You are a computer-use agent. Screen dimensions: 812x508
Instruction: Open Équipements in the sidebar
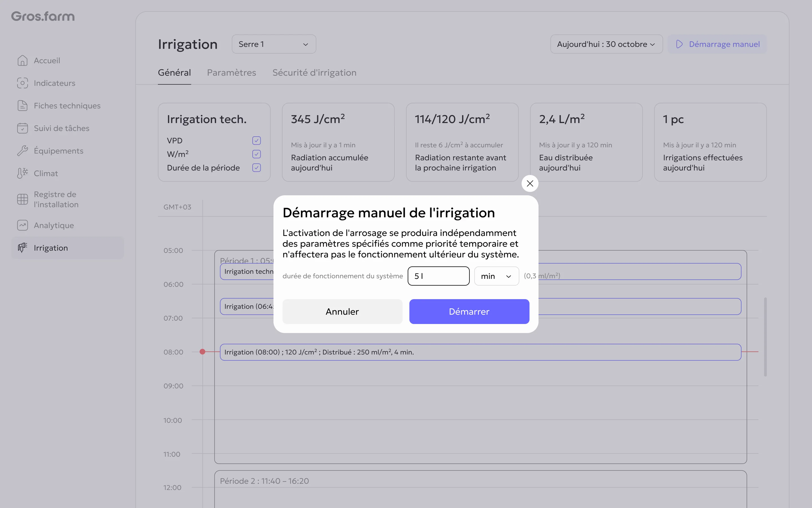click(x=67, y=150)
